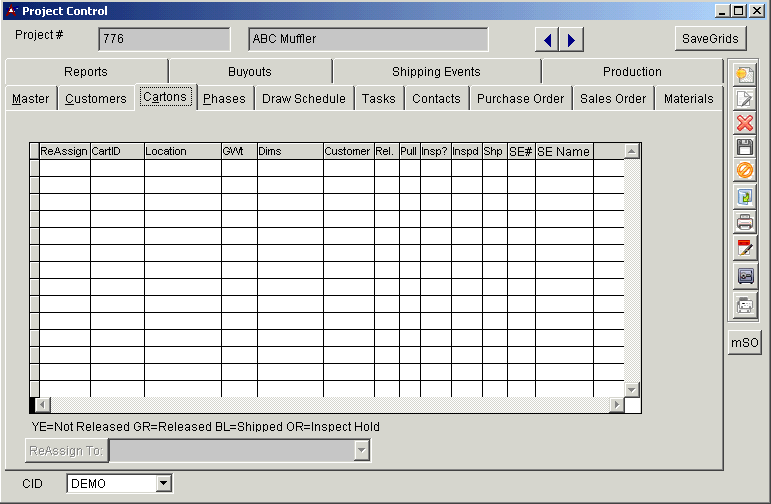Click the floppy disk save icon

744,147
